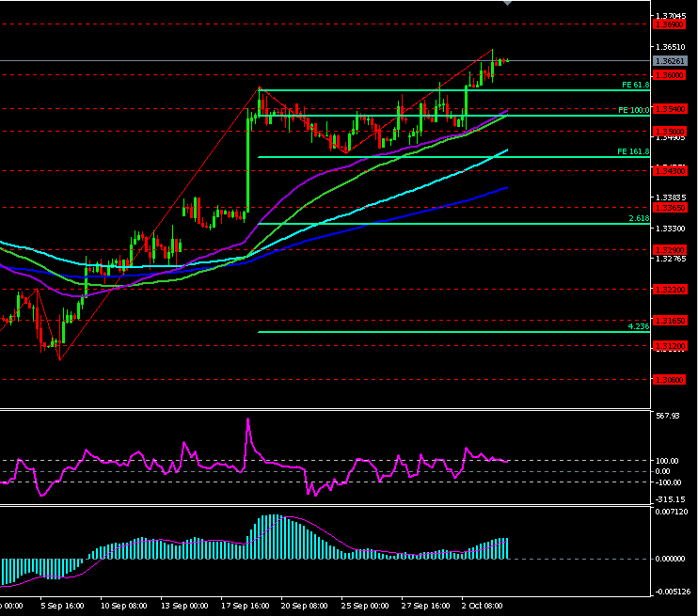Click the FE 100.0 Fibonacci expansion label
The width and height of the screenshot is (698, 616).
(633, 110)
